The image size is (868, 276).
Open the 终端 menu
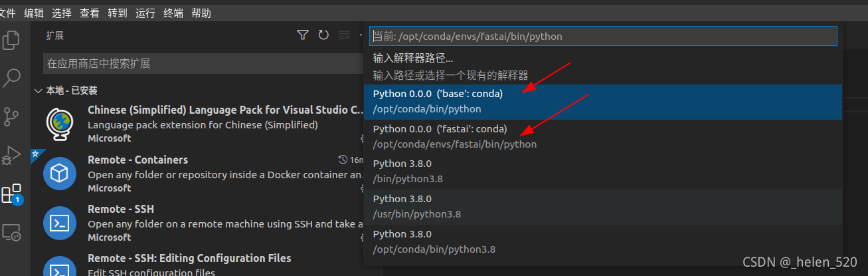[x=173, y=13]
